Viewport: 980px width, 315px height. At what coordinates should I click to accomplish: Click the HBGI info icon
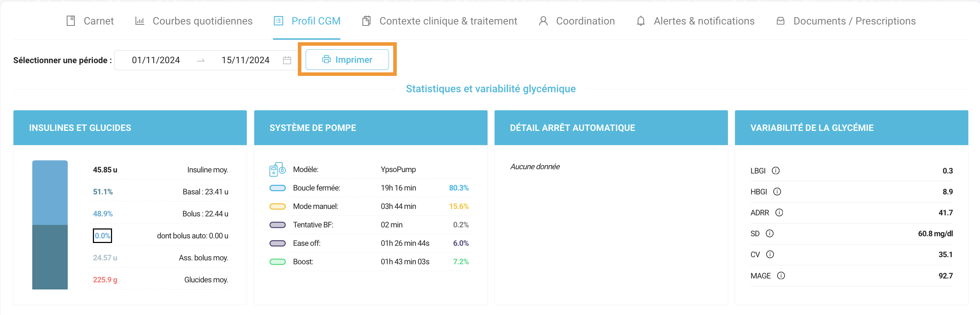(x=777, y=192)
